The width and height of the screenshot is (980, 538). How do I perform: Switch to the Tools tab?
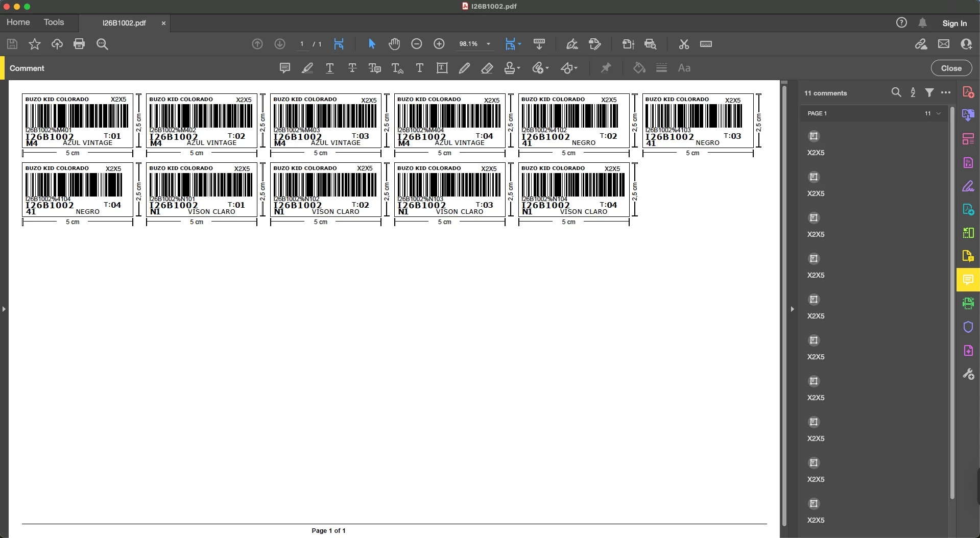point(54,22)
